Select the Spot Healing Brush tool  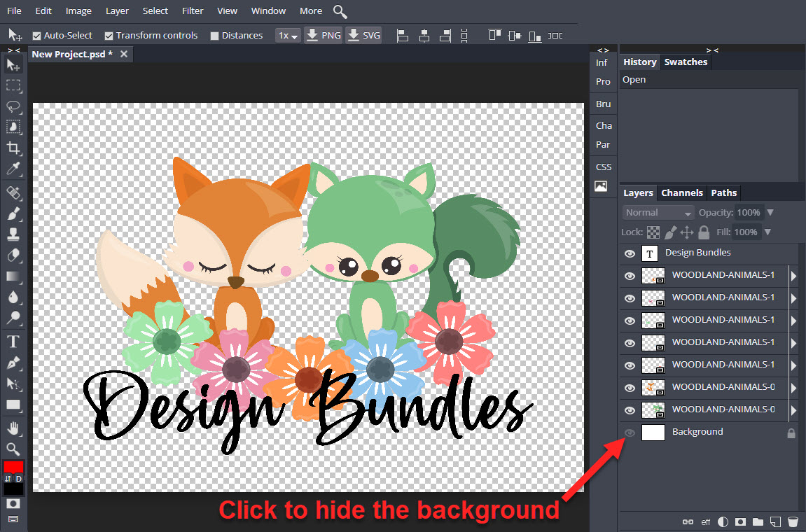pos(13,193)
